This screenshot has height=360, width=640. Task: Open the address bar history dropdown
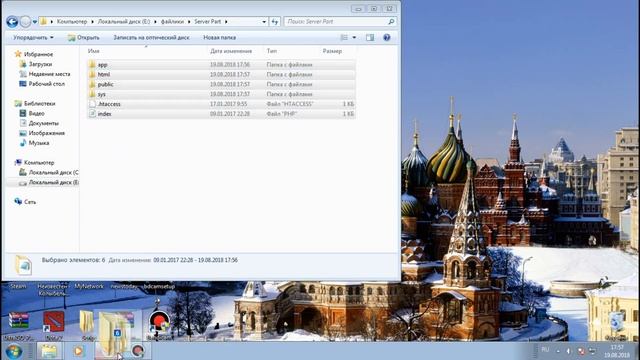264,22
